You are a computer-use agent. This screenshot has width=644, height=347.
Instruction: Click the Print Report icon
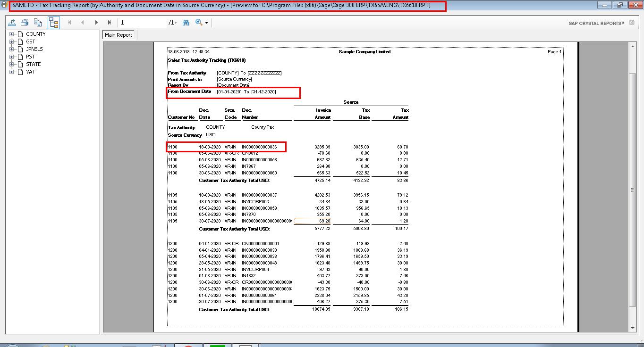tap(25, 23)
